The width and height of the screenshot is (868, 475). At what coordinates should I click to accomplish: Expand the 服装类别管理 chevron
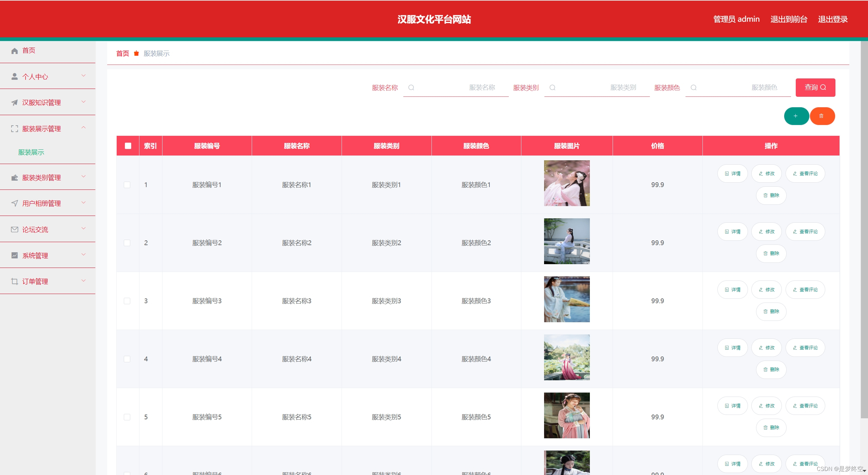(83, 177)
